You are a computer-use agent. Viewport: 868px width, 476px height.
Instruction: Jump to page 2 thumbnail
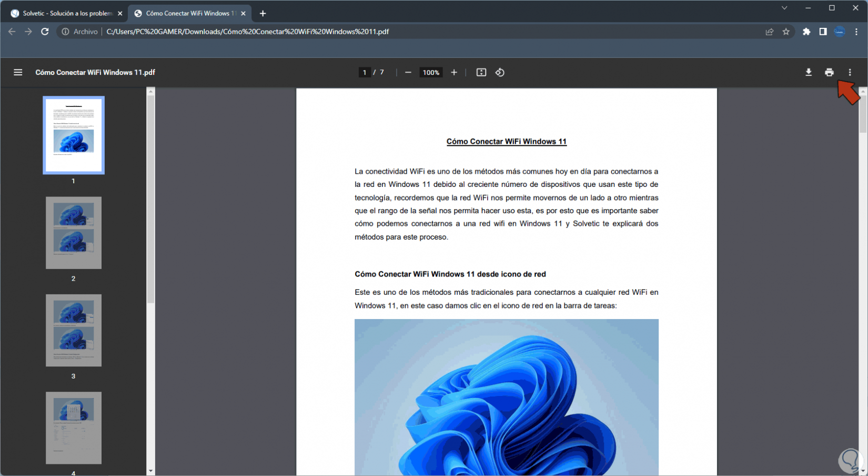[x=74, y=233]
